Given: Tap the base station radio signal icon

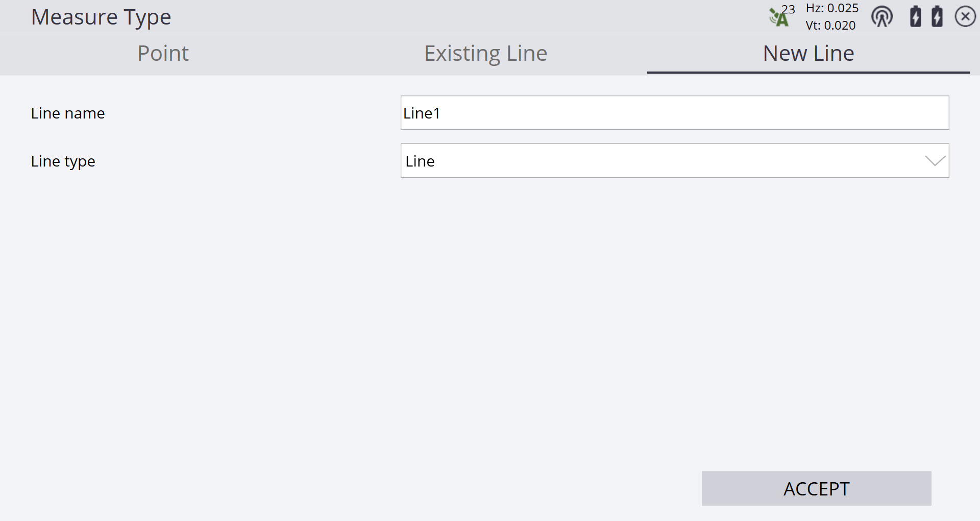Looking at the screenshot, I should tap(882, 17).
